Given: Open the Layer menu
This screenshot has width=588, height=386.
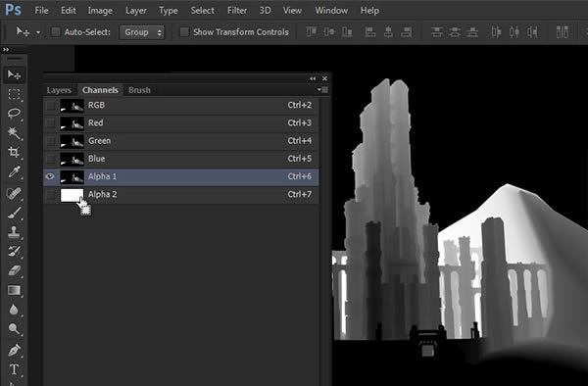Looking at the screenshot, I should pyautogui.click(x=136, y=11).
